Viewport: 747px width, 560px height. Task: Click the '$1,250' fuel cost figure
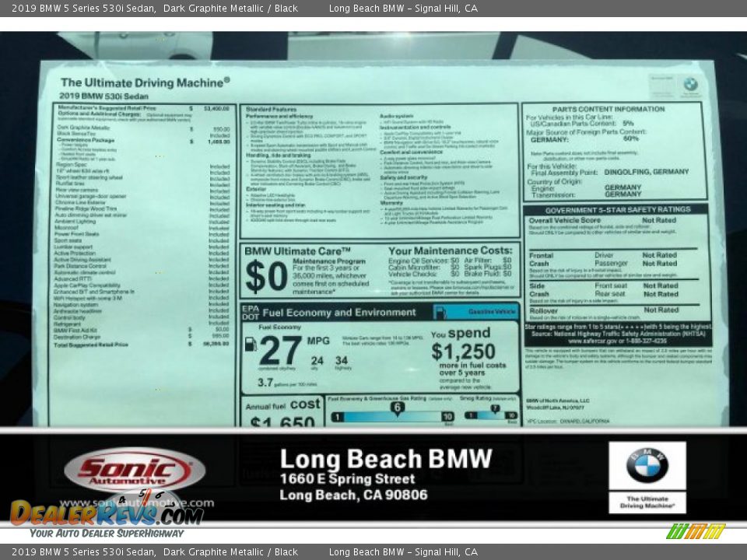[463, 352]
